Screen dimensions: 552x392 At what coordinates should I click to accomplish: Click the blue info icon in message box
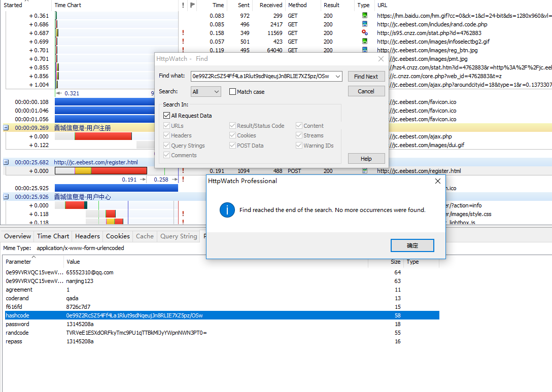(x=227, y=210)
